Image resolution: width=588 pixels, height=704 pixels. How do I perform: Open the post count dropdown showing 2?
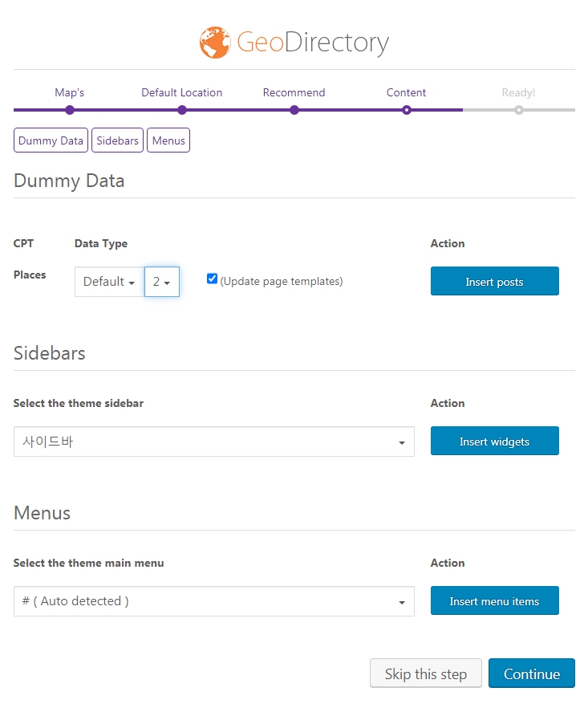click(x=162, y=282)
